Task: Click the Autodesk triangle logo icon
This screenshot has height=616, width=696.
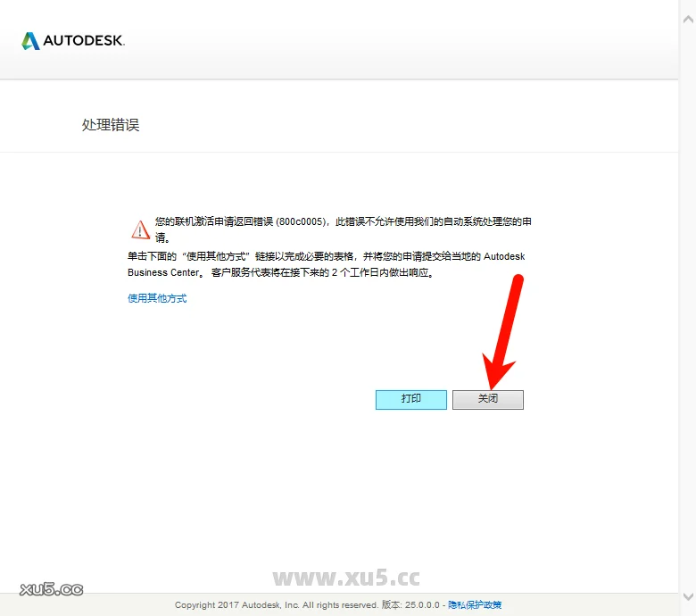Action: click(30, 41)
